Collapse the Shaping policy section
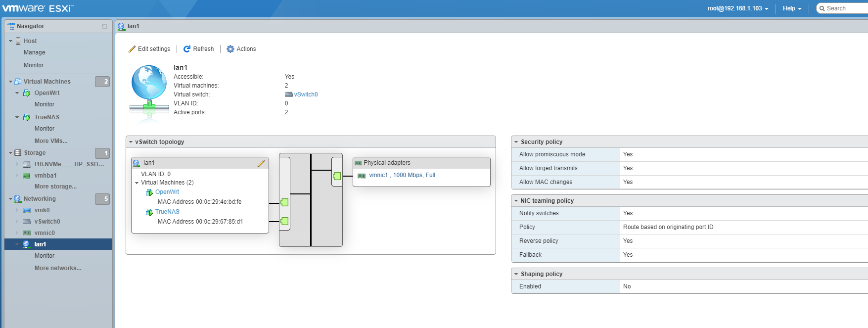 516,274
